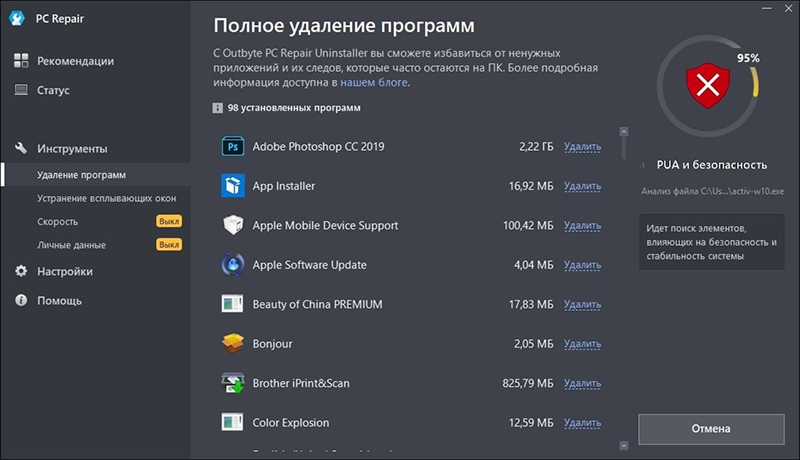The image size is (800, 460).
Task: Select the Adobe Photoshop CC 2019 name
Action: [318, 146]
